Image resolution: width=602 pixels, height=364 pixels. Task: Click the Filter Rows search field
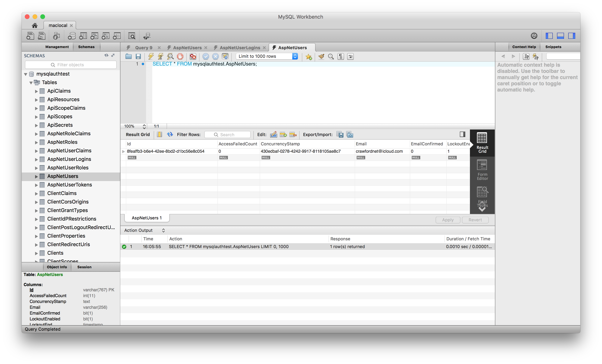227,135
